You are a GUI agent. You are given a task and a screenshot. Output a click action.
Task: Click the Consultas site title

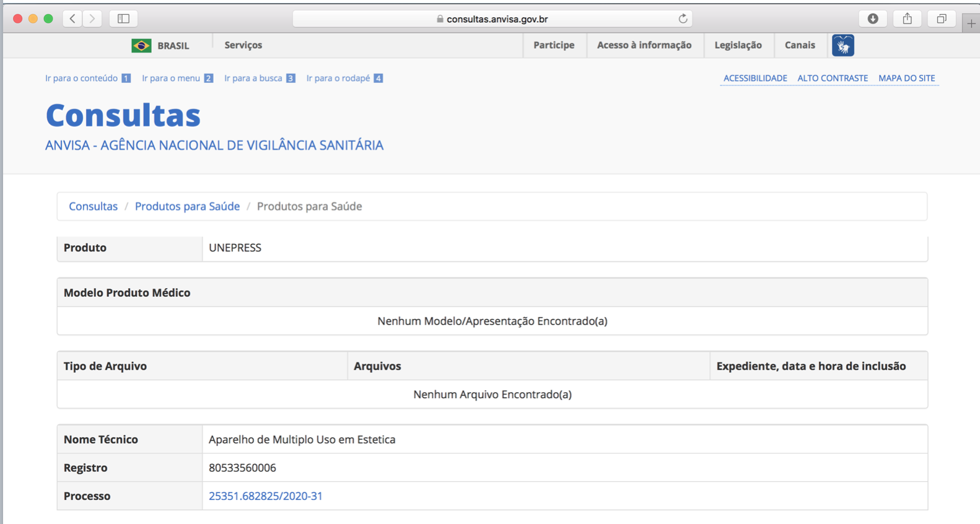pos(123,115)
